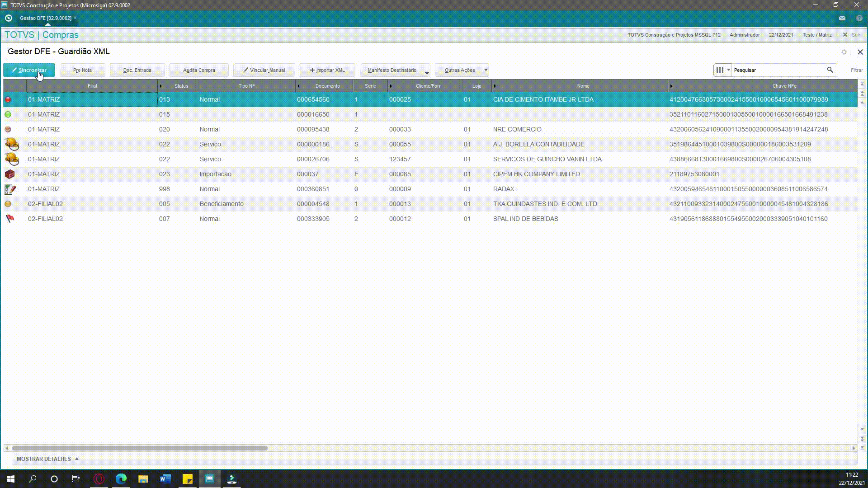Image resolution: width=868 pixels, height=488 pixels.
Task: Click the status icon of NRE COMERCIO row
Action: tap(8, 129)
